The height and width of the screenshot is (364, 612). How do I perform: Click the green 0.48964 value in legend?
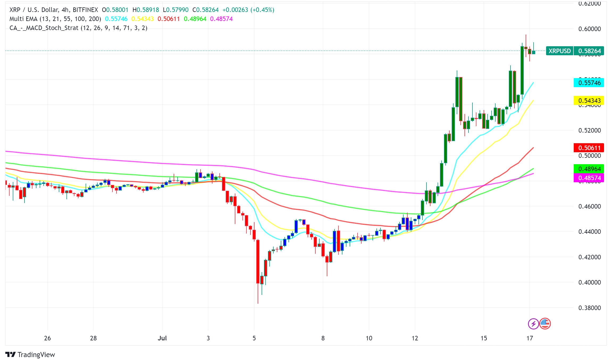tap(195, 19)
